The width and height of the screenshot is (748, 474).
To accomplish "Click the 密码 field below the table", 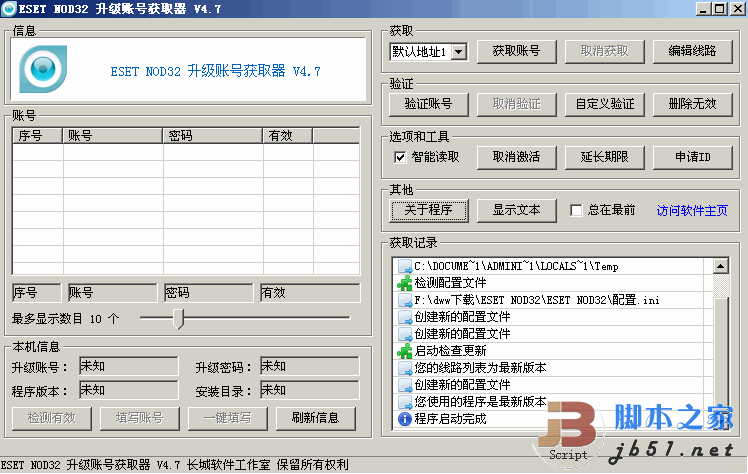I will [x=208, y=293].
